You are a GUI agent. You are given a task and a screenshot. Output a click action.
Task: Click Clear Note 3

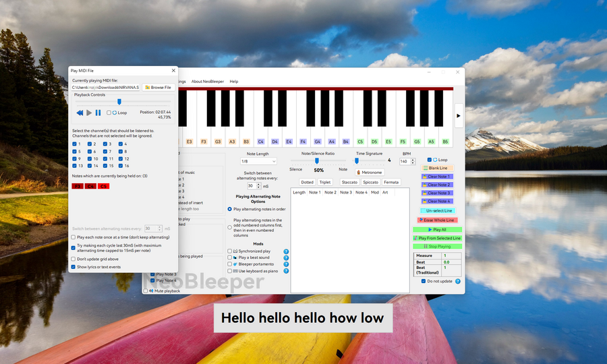[437, 193]
